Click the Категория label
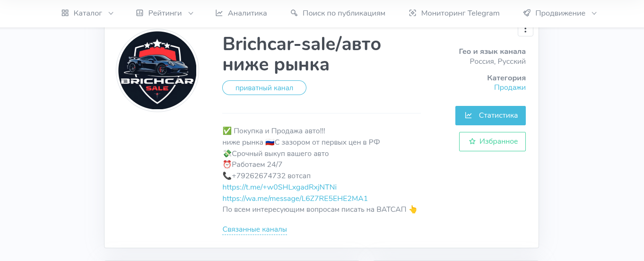The image size is (644, 261). coord(506,78)
